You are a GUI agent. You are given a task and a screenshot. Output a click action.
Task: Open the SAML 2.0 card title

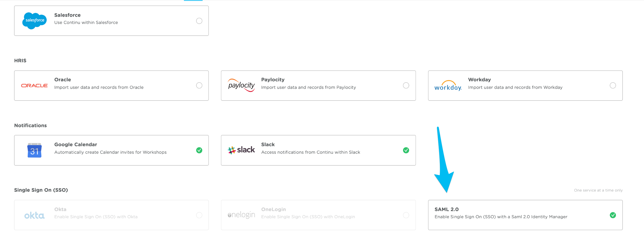(x=447, y=209)
